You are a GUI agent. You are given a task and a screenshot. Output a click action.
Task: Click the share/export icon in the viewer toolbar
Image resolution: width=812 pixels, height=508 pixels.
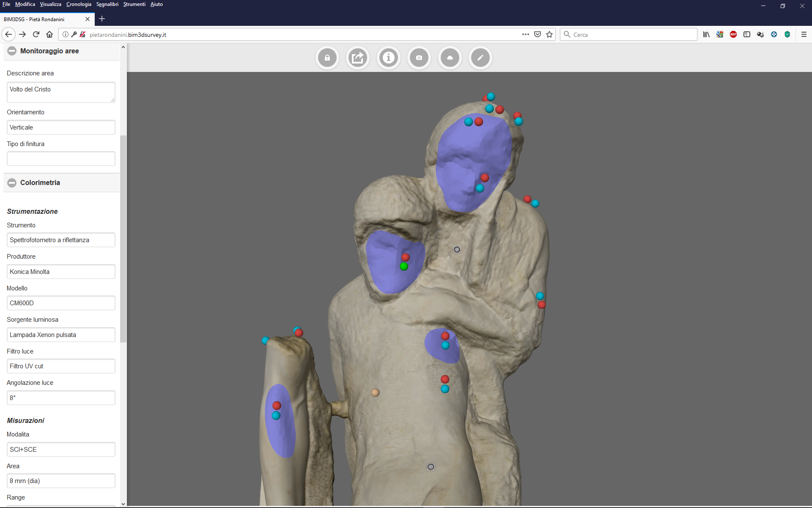click(x=358, y=58)
